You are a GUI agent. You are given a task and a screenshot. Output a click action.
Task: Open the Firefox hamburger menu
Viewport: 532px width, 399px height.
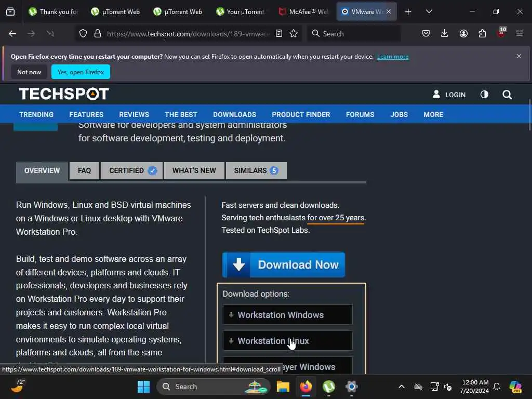[520, 34]
